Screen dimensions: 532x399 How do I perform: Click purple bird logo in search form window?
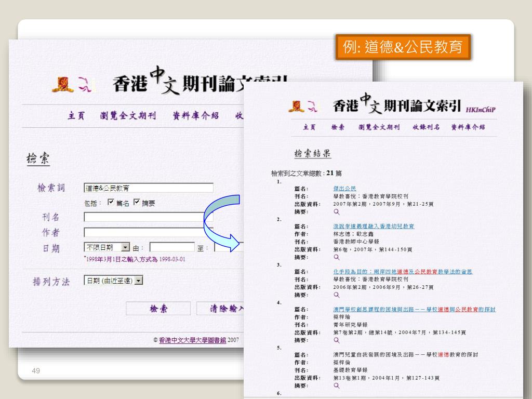(85, 85)
